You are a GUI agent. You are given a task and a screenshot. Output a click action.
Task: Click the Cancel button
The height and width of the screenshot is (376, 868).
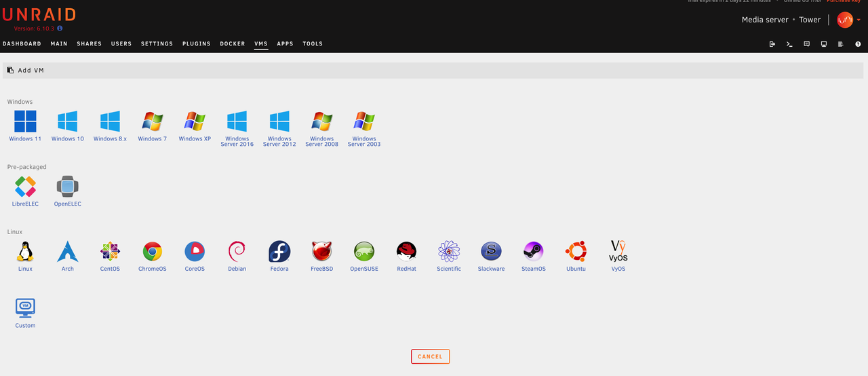(x=430, y=356)
